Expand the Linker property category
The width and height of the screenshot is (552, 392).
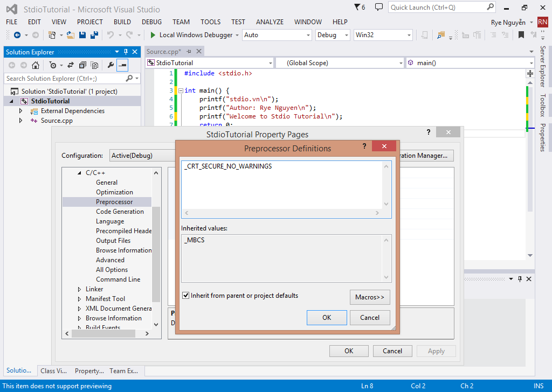point(79,289)
